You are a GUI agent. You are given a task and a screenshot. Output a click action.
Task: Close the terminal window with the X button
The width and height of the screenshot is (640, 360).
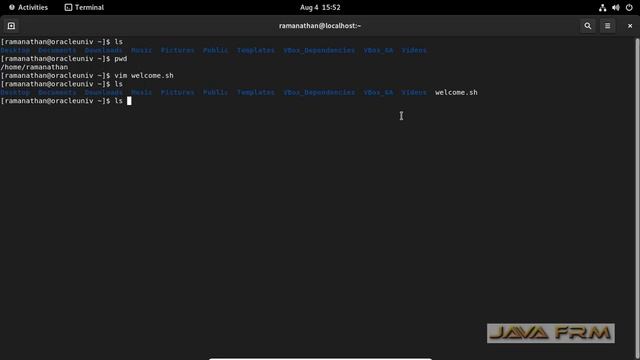pyautogui.click(x=630, y=26)
